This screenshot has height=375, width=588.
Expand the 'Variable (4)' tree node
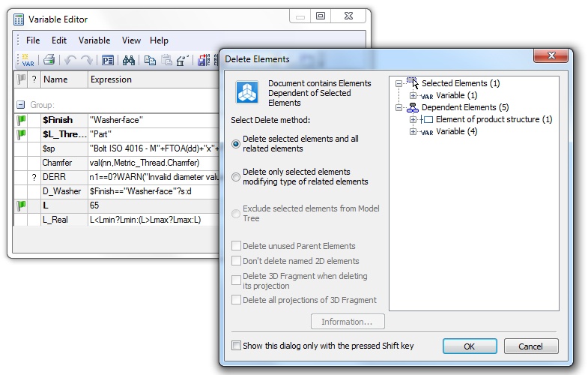pyautogui.click(x=413, y=132)
